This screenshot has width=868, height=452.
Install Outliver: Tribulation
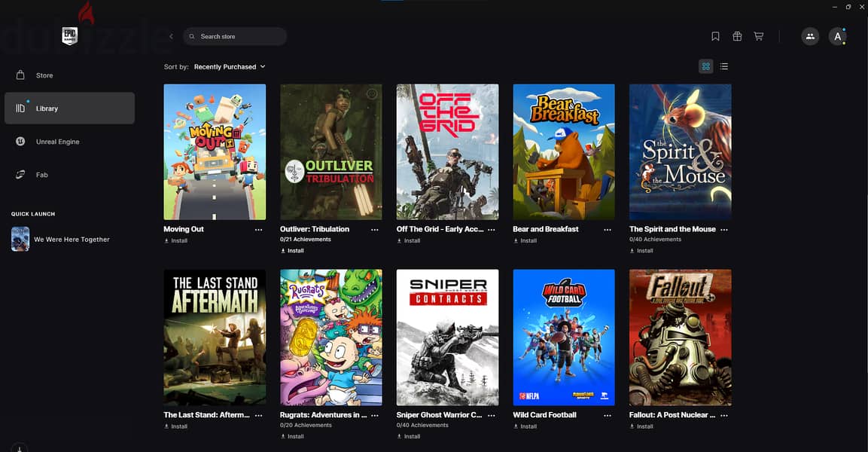coord(292,251)
